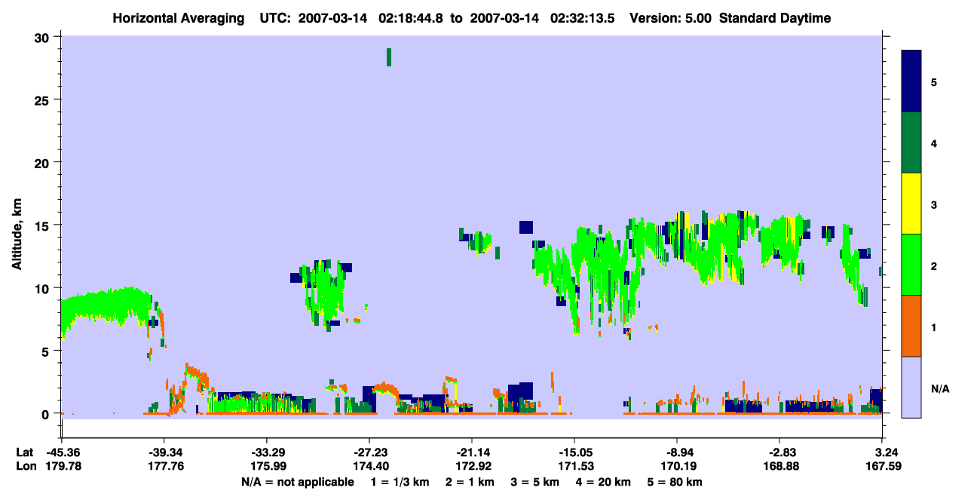
Task: Click the 'Lon' row label
Action: 25,466
